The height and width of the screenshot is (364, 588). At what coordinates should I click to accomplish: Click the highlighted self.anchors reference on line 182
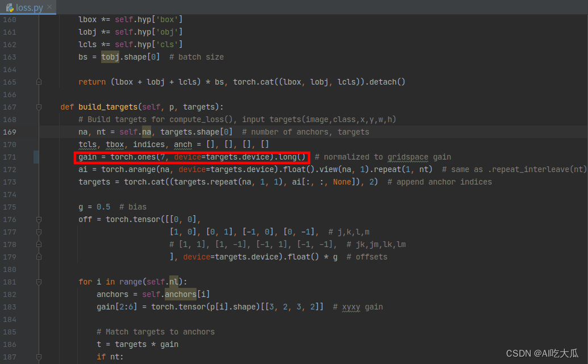coord(180,294)
